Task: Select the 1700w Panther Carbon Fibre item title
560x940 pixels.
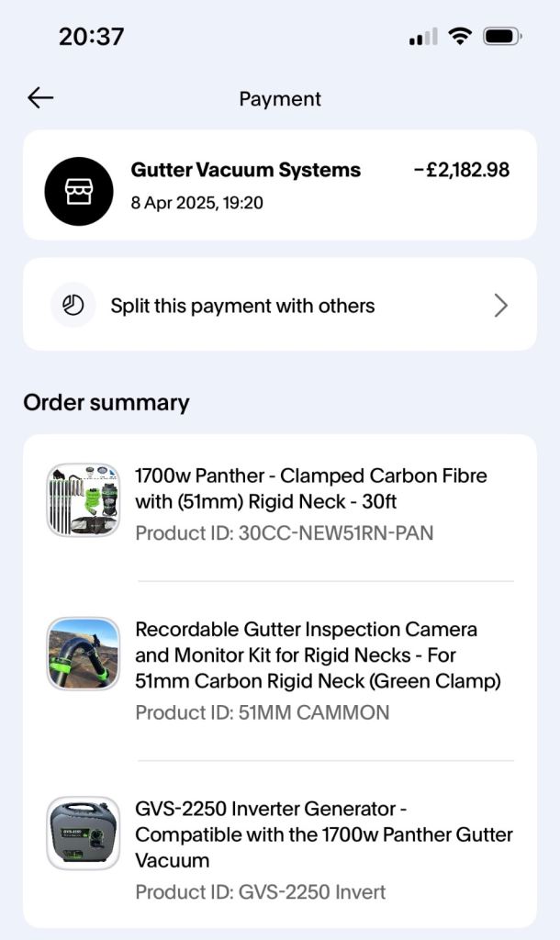Action: tap(310, 488)
